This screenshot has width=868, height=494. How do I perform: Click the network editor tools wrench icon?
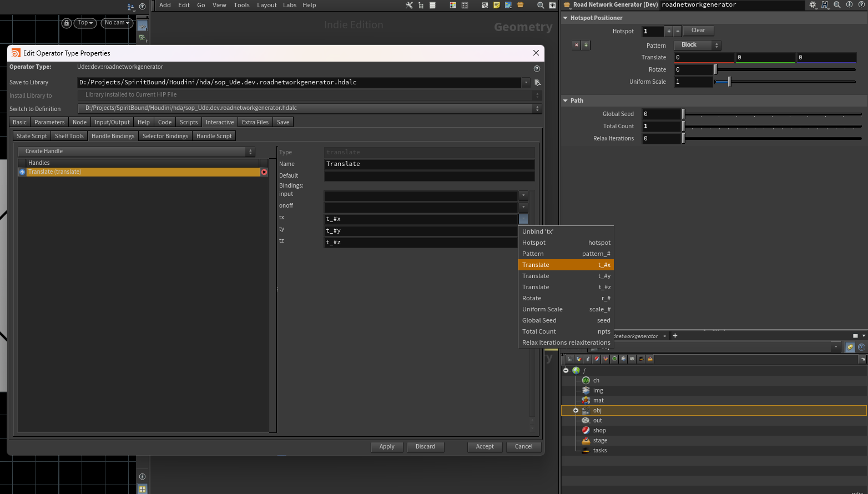coord(409,5)
